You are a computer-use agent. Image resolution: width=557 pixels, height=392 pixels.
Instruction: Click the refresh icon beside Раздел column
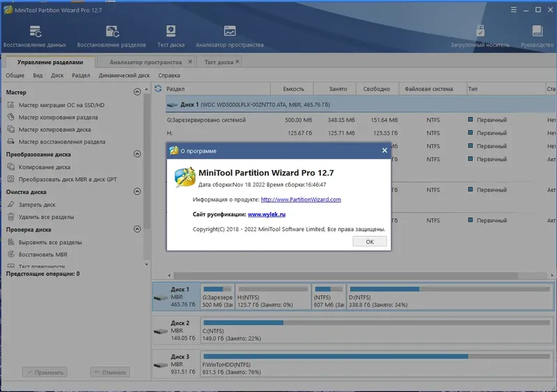point(158,88)
